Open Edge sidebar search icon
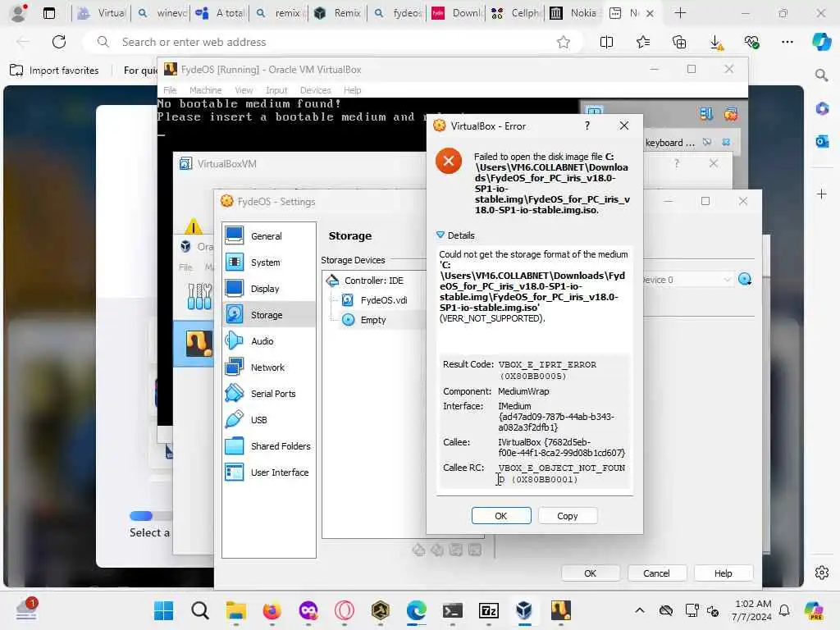This screenshot has width=840, height=630. 822,75
